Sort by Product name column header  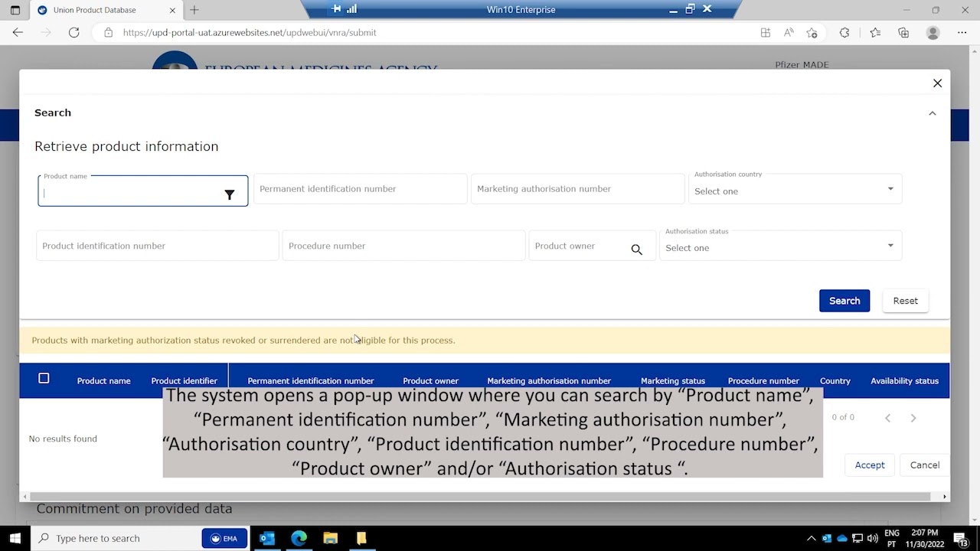[103, 380]
